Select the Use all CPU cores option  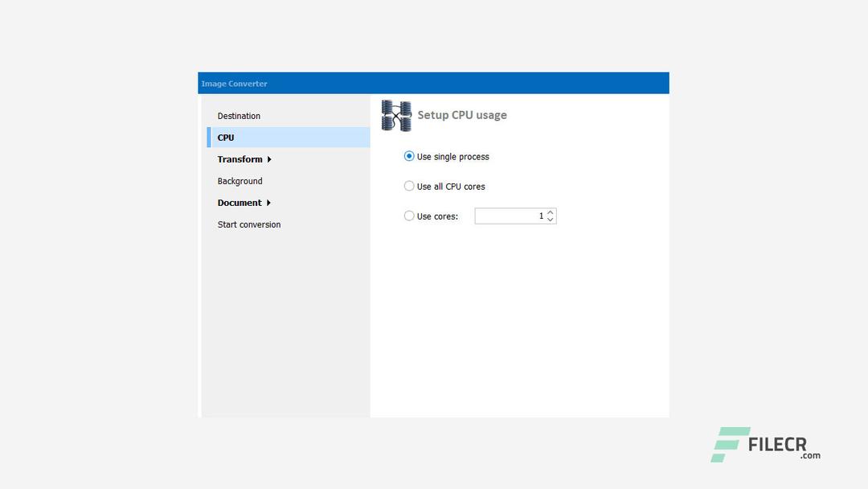pyautogui.click(x=409, y=186)
